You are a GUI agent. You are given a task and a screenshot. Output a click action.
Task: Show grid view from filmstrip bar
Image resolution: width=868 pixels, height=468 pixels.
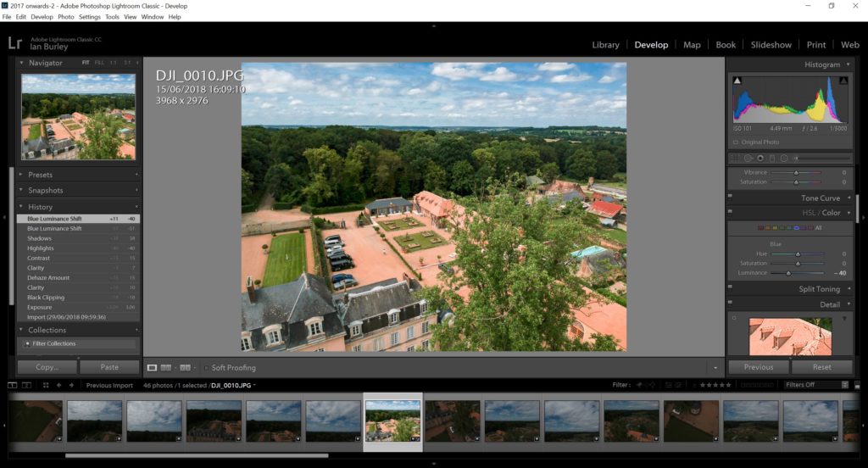point(43,385)
